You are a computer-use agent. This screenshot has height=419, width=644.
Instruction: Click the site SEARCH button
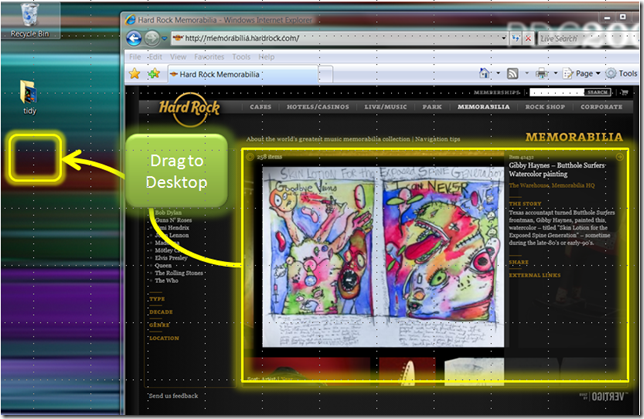pyautogui.click(x=598, y=92)
